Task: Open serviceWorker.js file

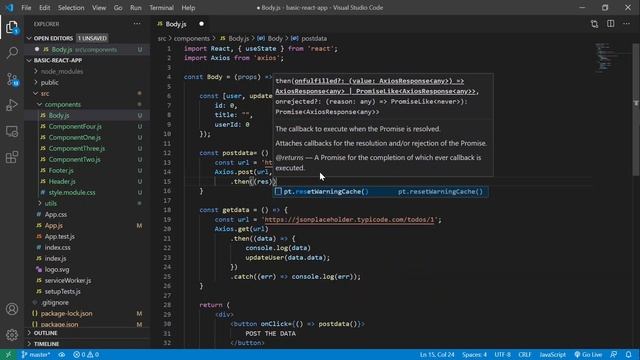Action: [x=68, y=280]
